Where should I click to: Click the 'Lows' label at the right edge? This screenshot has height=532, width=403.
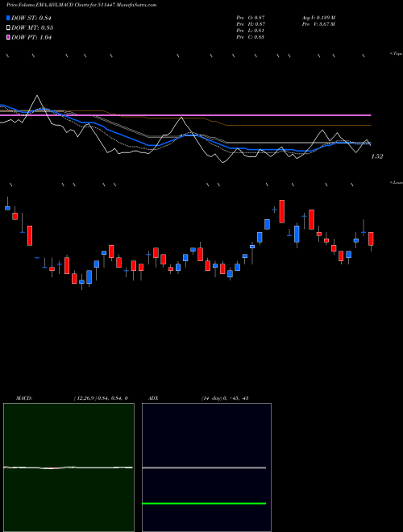(x=396, y=182)
